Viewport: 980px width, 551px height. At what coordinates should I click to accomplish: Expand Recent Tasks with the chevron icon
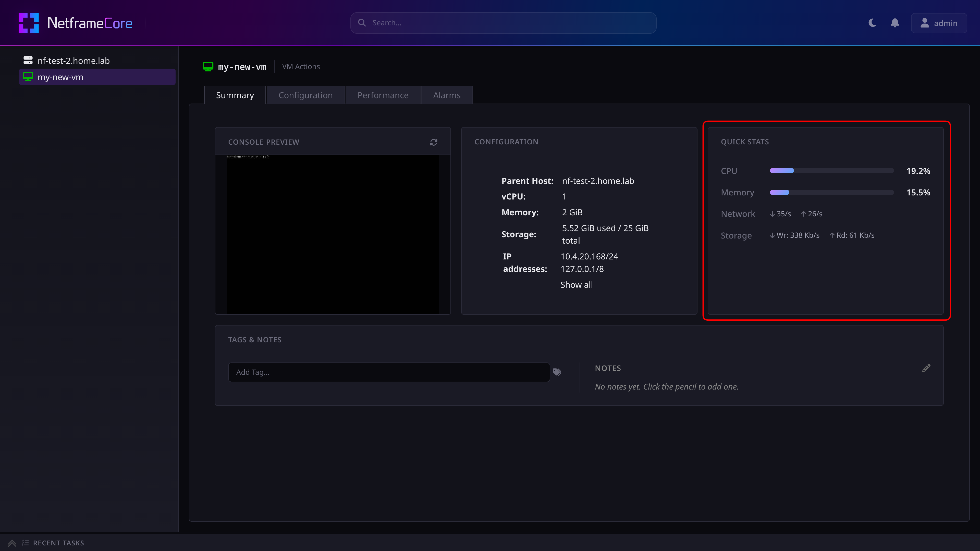(x=12, y=543)
